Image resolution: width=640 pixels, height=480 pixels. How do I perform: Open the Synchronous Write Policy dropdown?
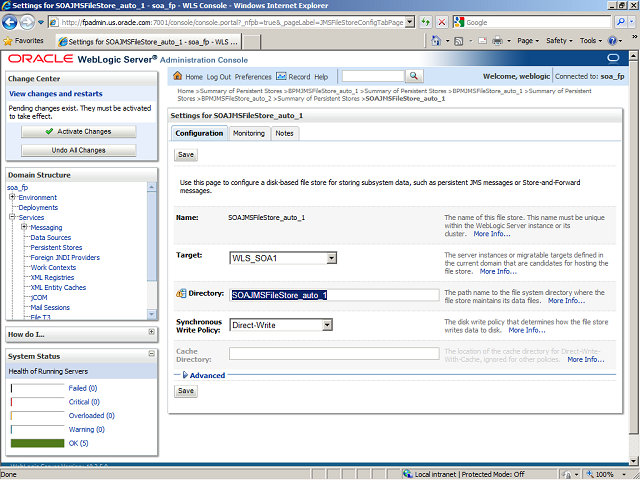(327, 324)
